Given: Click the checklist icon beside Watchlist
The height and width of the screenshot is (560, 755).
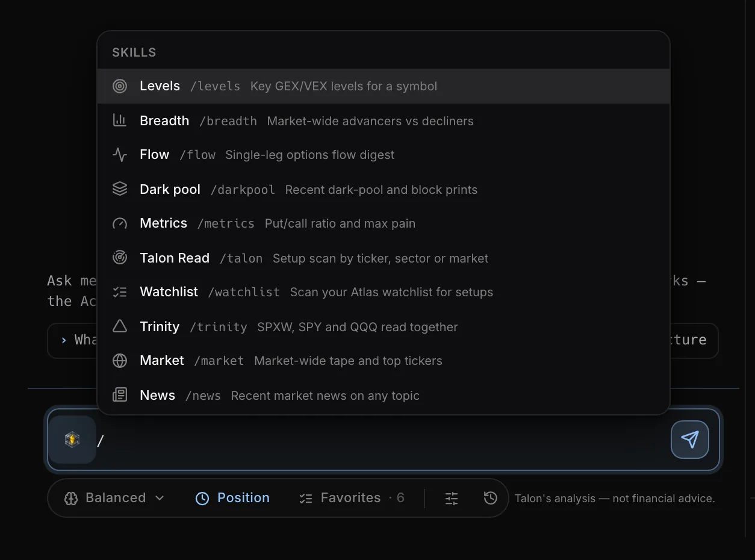Looking at the screenshot, I should [x=120, y=292].
